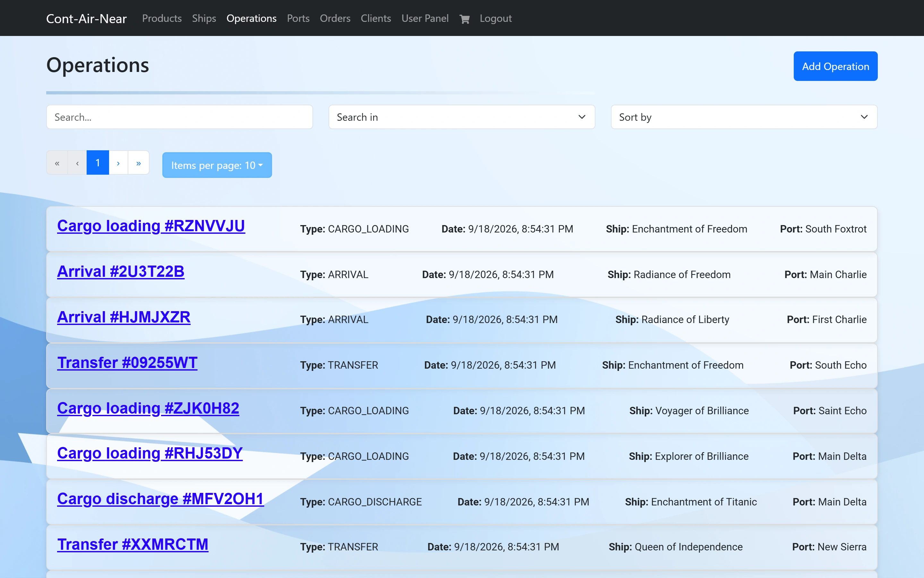Click Ship: Radiance of Freedom text
The image size is (924, 578).
pyautogui.click(x=669, y=275)
